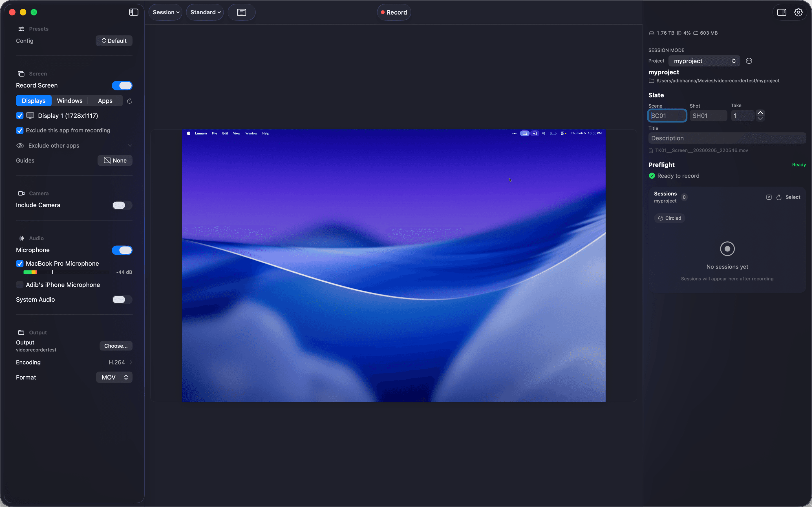Click the refresh displays icon

129,101
